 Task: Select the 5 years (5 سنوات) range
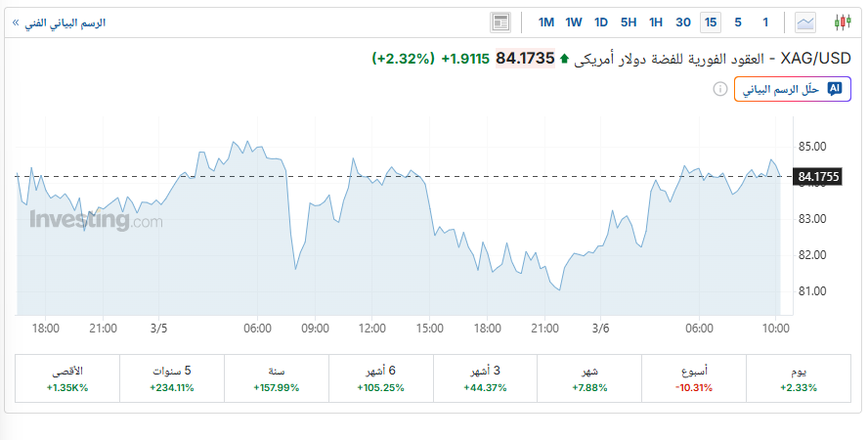pyautogui.click(x=172, y=378)
